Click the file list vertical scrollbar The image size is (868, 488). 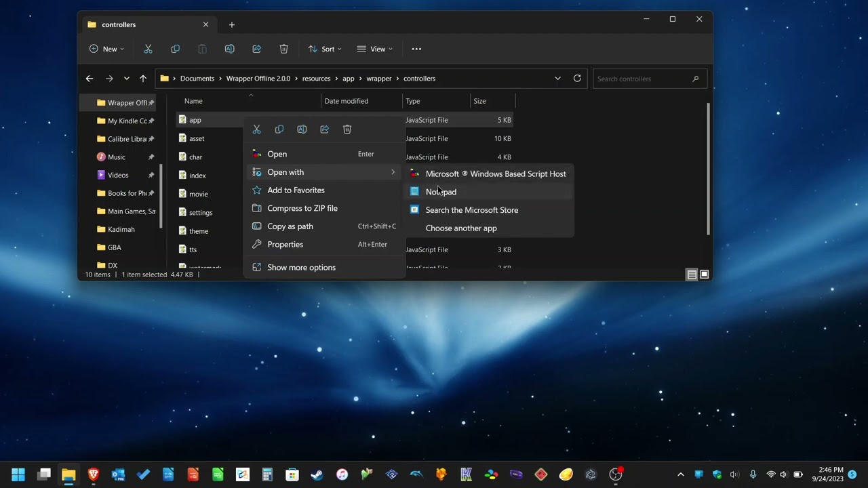tap(709, 169)
